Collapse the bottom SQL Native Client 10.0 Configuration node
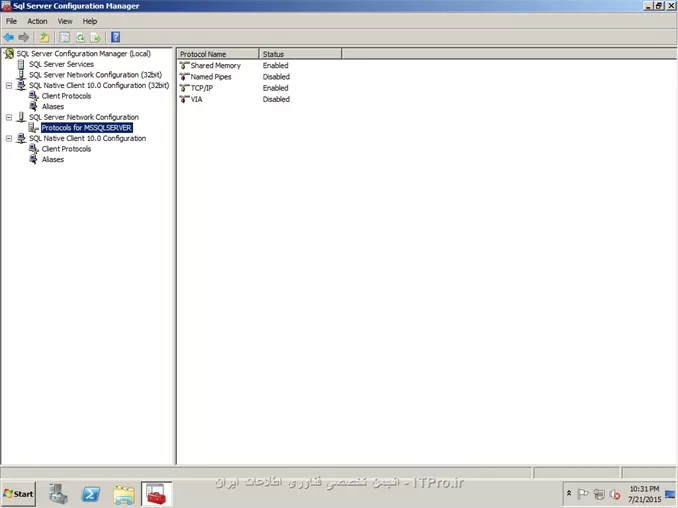The width and height of the screenshot is (678, 508). (9, 138)
